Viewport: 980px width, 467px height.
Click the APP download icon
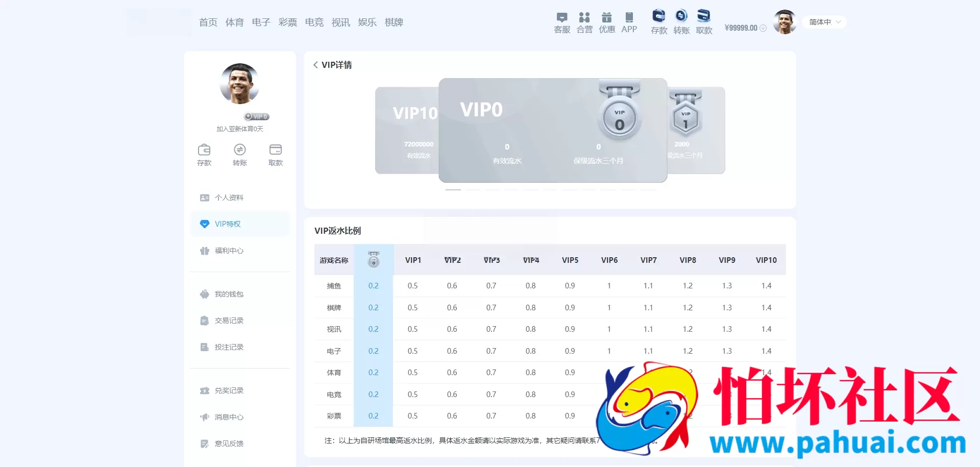tap(629, 23)
